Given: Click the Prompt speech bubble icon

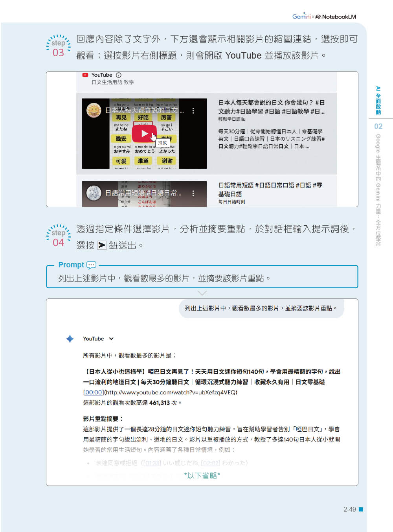Looking at the screenshot, I should pos(91,265).
